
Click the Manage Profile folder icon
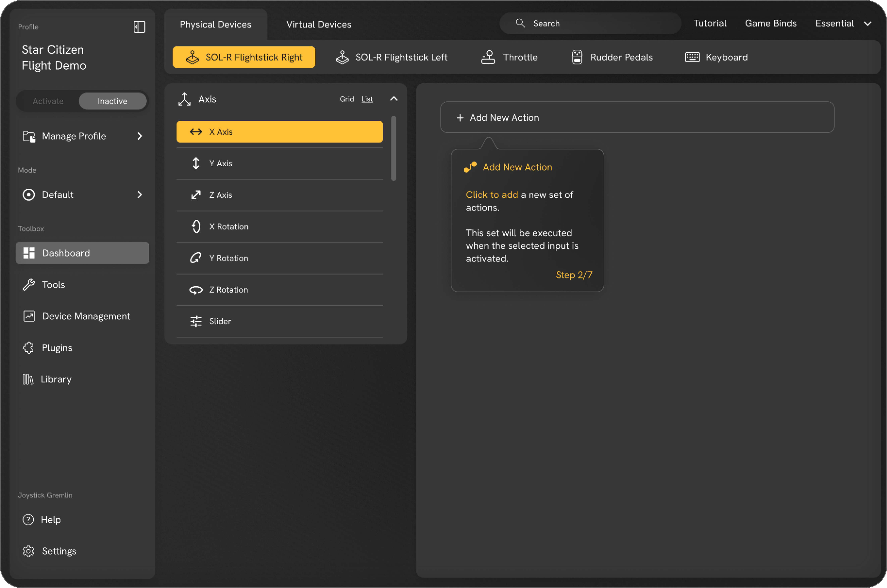(29, 136)
